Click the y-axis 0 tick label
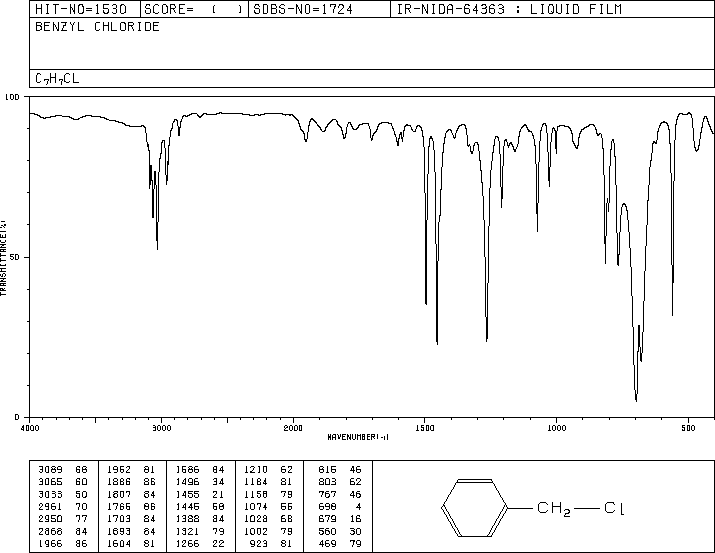This screenshot has height=553, width=715. 17,417
